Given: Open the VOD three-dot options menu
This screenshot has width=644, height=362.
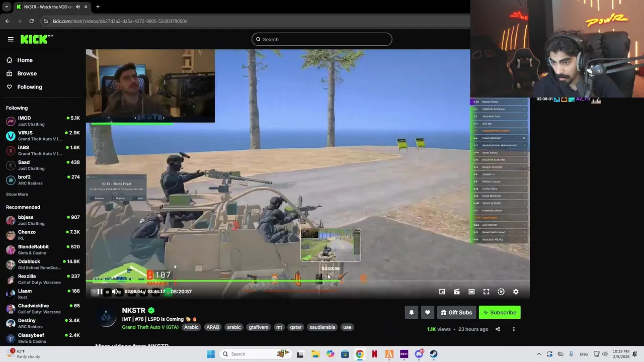Looking at the screenshot, I should coord(514,329).
